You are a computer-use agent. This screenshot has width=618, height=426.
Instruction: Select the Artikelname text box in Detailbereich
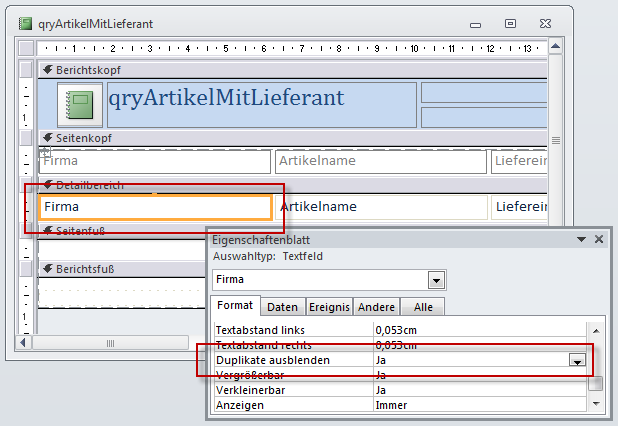click(381, 207)
